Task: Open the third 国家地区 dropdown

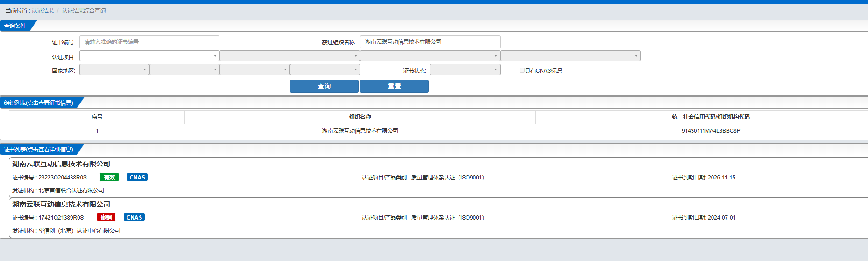Action: pos(254,69)
